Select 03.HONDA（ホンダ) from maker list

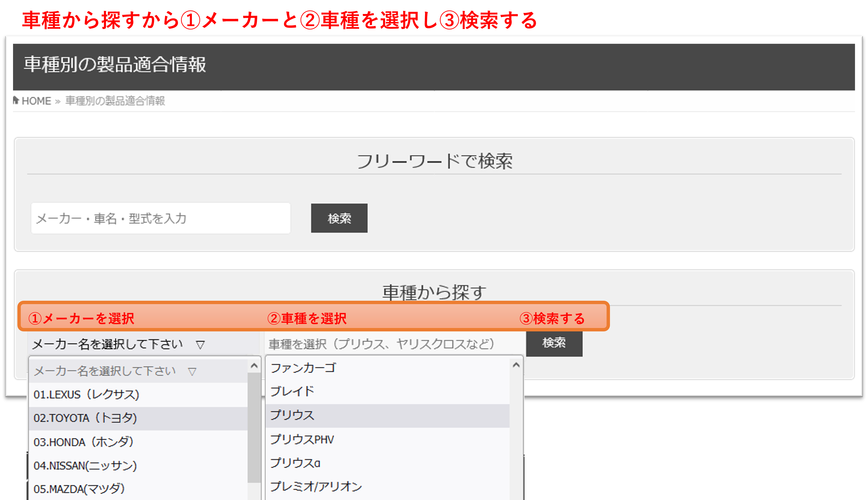138,442
